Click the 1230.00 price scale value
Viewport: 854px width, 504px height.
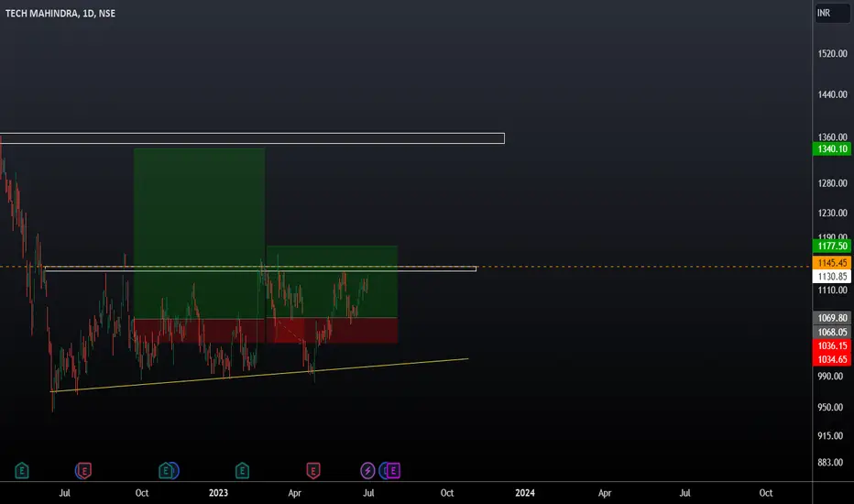[832, 213]
